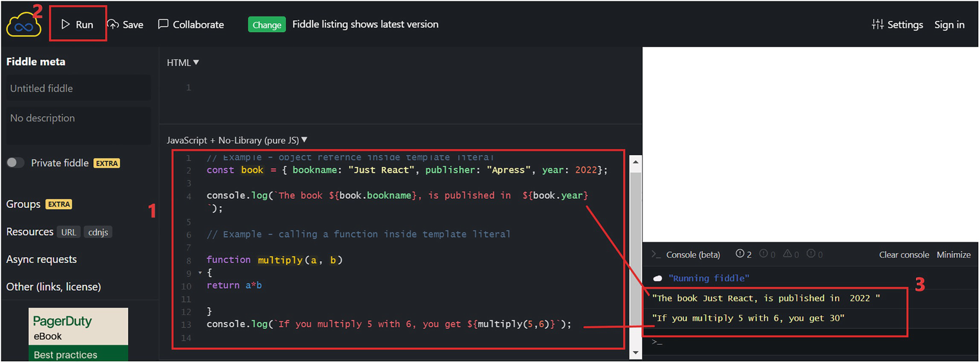The image size is (980, 363).
Task: Click the console log counter showing 2
Action: coord(743,254)
